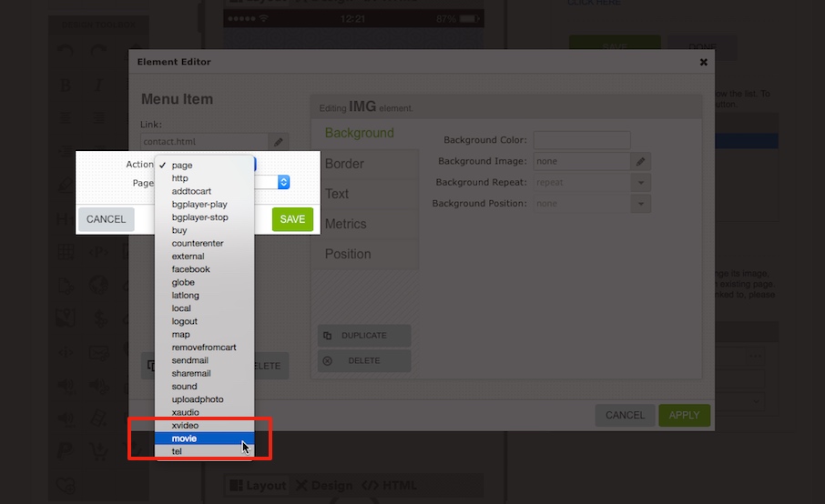Screen dimensions: 825x504
Task: Choose 'external' action option
Action: (x=204, y=256)
